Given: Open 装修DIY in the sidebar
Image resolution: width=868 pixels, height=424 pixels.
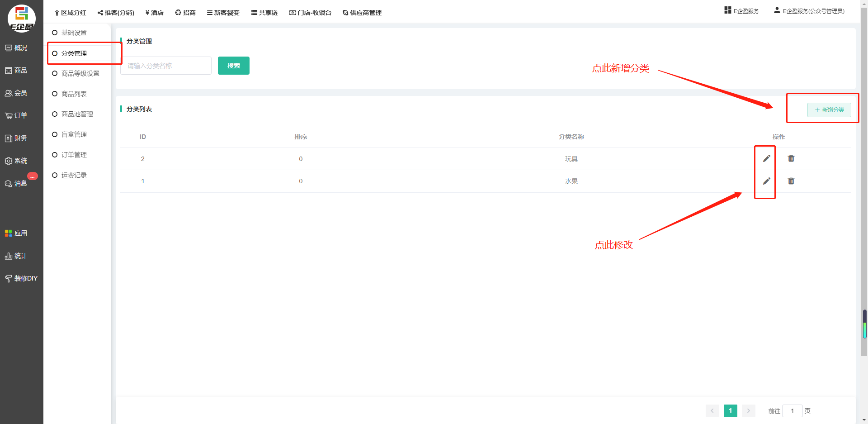Looking at the screenshot, I should tap(21, 278).
